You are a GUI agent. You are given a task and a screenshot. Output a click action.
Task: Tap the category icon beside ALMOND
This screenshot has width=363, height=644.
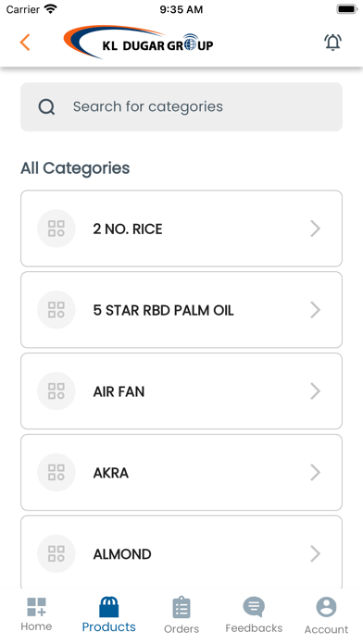pyautogui.click(x=56, y=553)
